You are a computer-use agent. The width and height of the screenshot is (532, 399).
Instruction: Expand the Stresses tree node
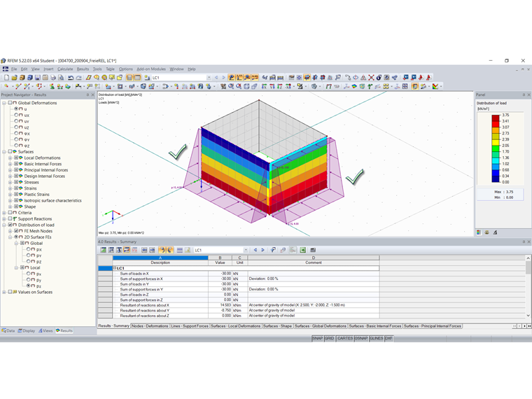(x=10, y=182)
